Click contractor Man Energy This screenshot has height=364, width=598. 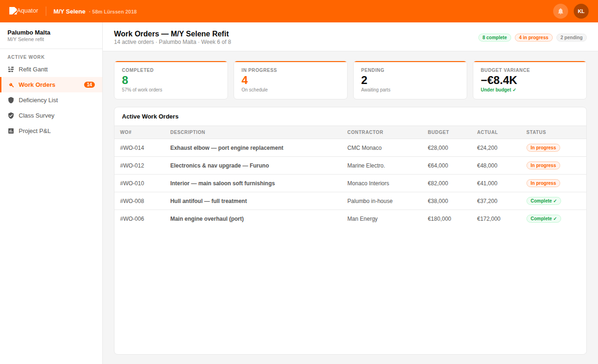[x=363, y=219]
